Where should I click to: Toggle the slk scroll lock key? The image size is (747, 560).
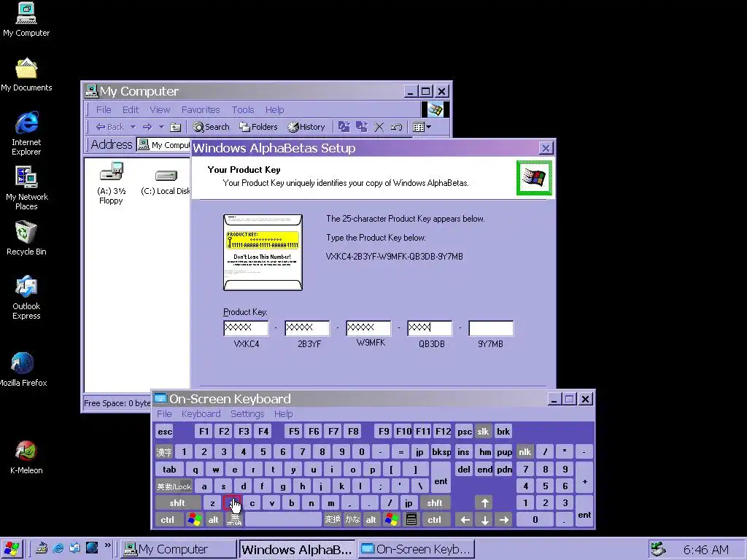pos(483,432)
